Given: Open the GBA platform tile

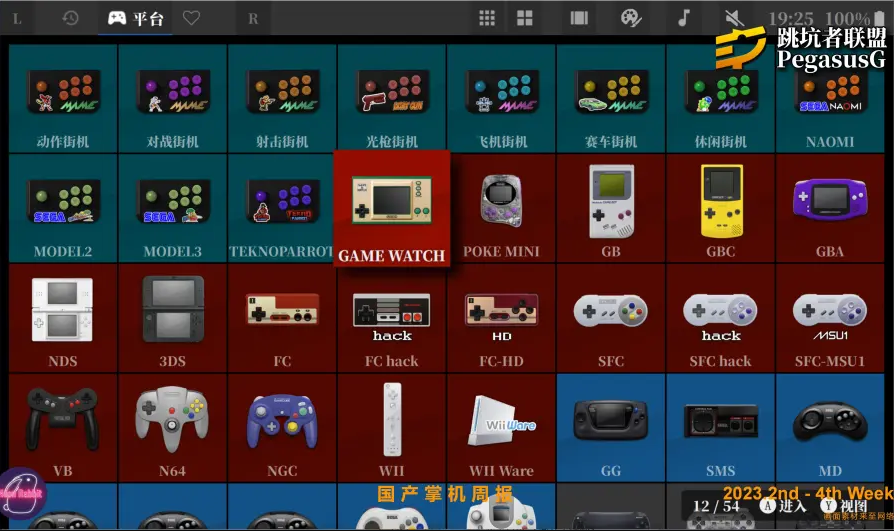Looking at the screenshot, I should 830,208.
